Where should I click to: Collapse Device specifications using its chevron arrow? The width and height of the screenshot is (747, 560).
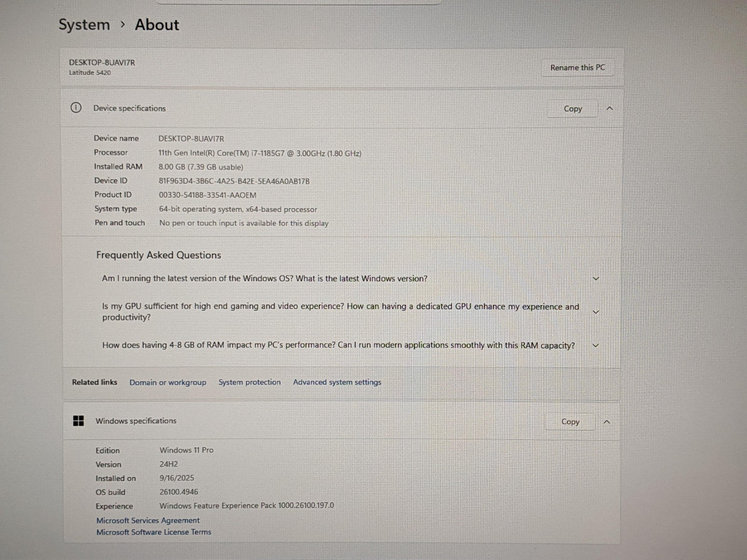point(609,108)
